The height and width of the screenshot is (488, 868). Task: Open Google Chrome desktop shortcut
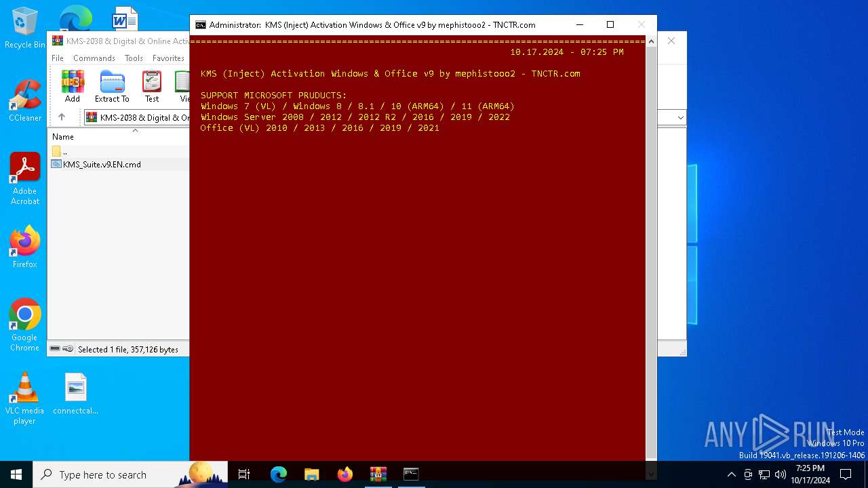pyautogui.click(x=25, y=325)
